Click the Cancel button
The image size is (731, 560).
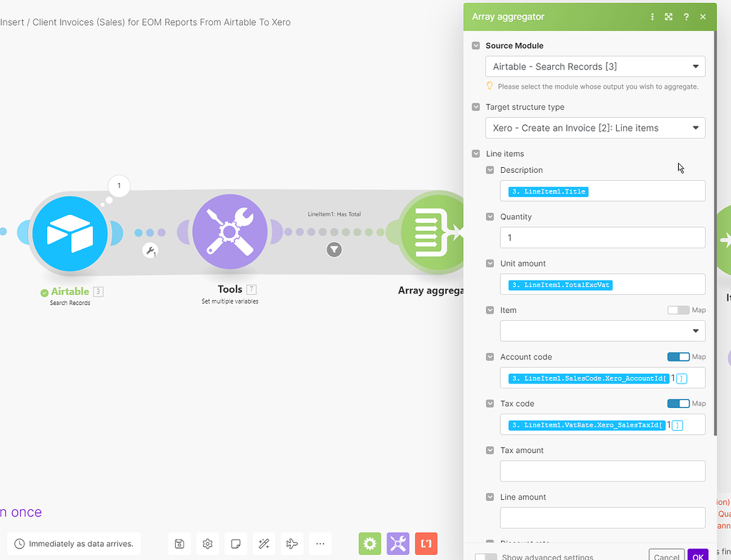pyautogui.click(x=666, y=555)
